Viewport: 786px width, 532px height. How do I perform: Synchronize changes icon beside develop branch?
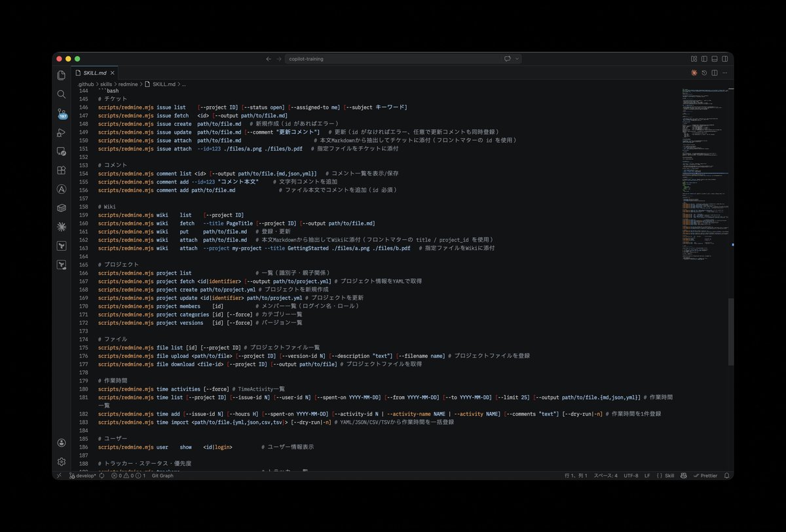click(102, 476)
